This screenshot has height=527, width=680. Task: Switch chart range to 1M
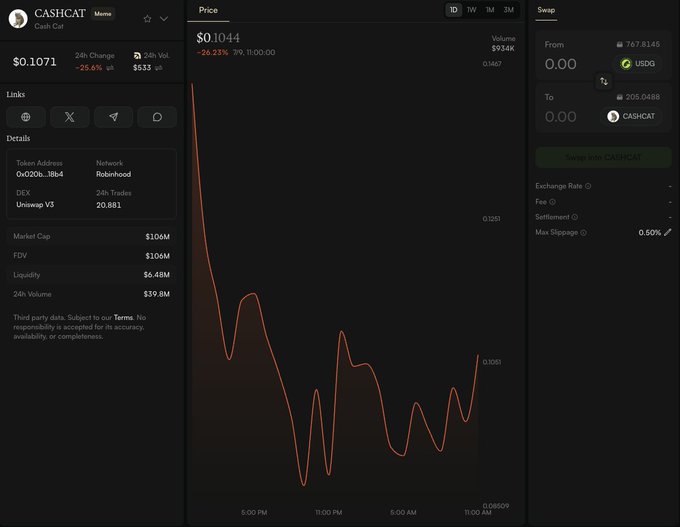point(490,10)
